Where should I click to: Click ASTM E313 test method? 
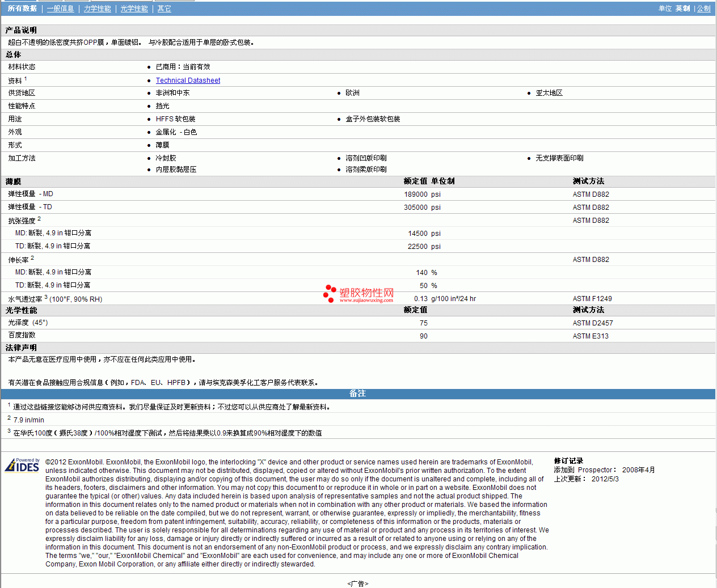(x=591, y=336)
